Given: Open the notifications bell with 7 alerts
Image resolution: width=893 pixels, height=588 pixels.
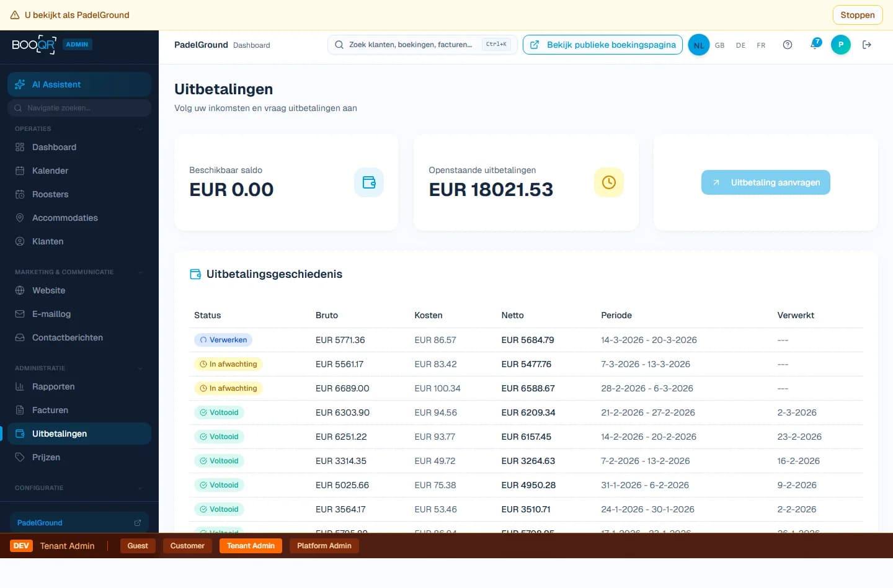Looking at the screenshot, I should (814, 45).
